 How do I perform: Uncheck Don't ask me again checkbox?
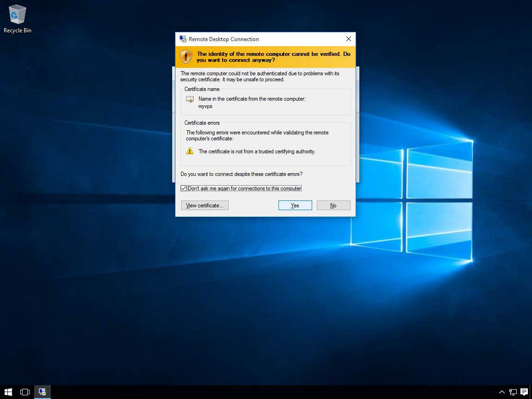pyautogui.click(x=183, y=188)
